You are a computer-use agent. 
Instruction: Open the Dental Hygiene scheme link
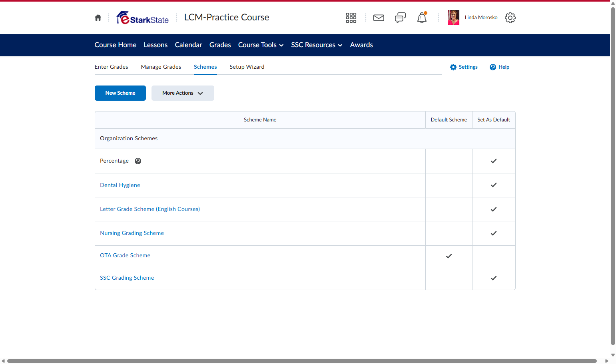pos(120,185)
